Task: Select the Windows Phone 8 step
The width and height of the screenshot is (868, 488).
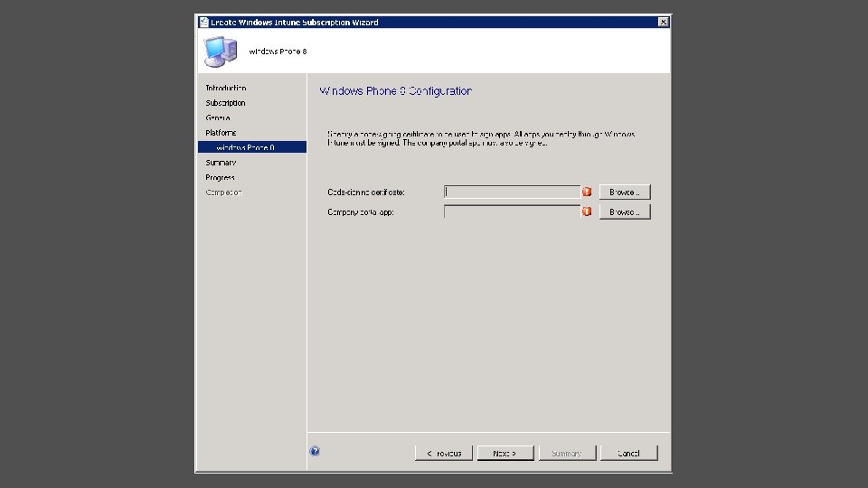Action: 252,147
